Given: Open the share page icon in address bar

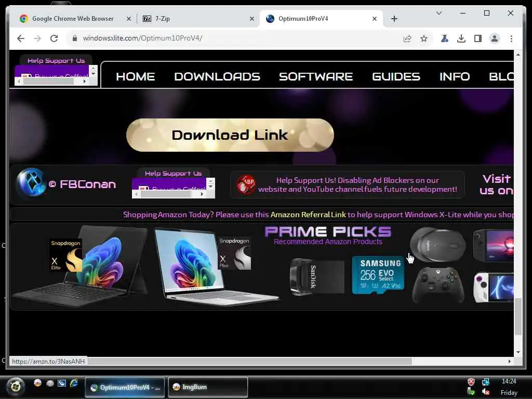Looking at the screenshot, I should pyautogui.click(x=407, y=38).
